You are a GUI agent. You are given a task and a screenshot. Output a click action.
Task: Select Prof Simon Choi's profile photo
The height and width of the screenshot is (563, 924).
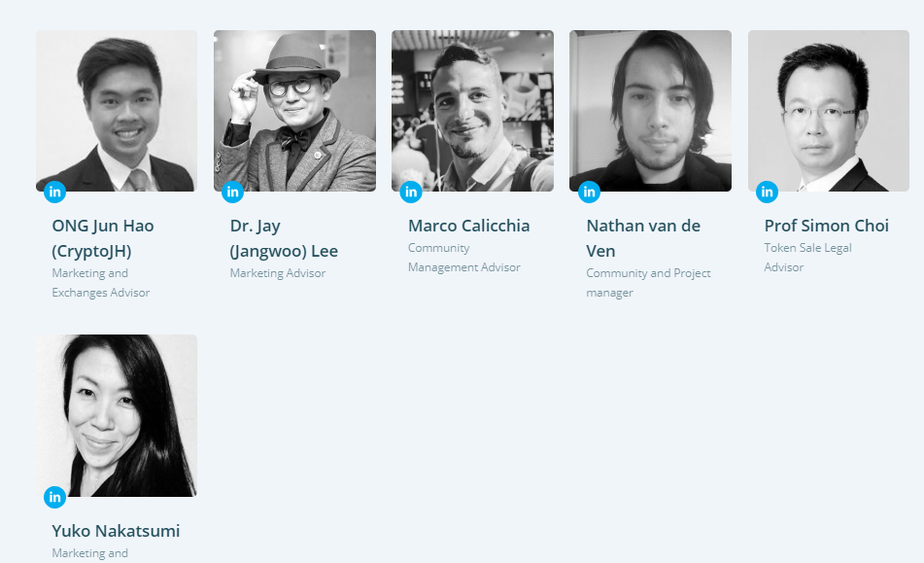(x=829, y=111)
